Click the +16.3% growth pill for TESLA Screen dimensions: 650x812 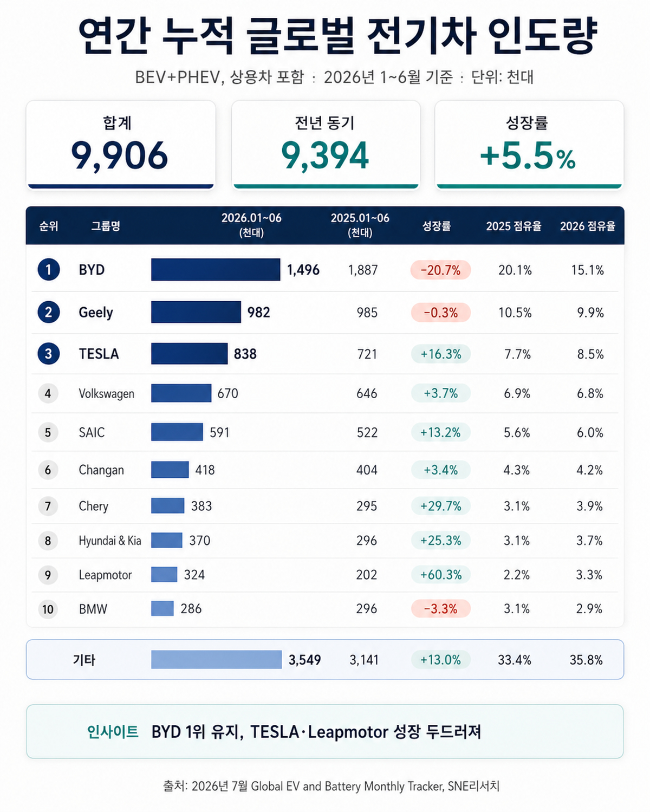click(x=440, y=354)
